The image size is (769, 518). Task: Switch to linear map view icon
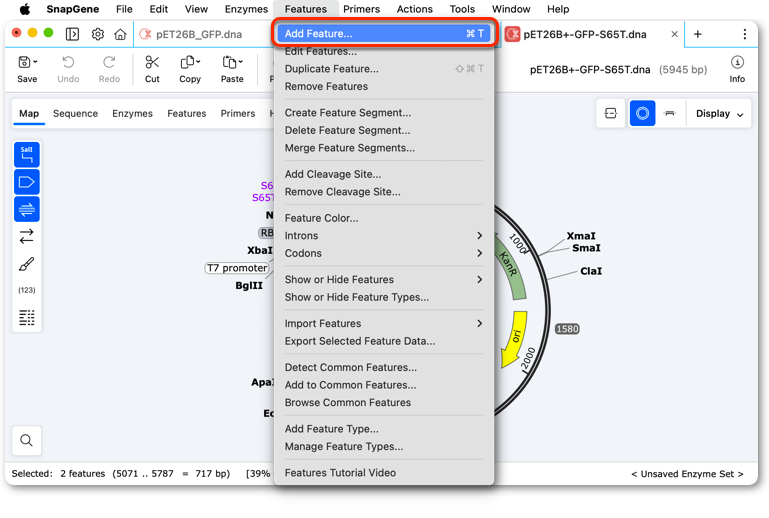[611, 113]
